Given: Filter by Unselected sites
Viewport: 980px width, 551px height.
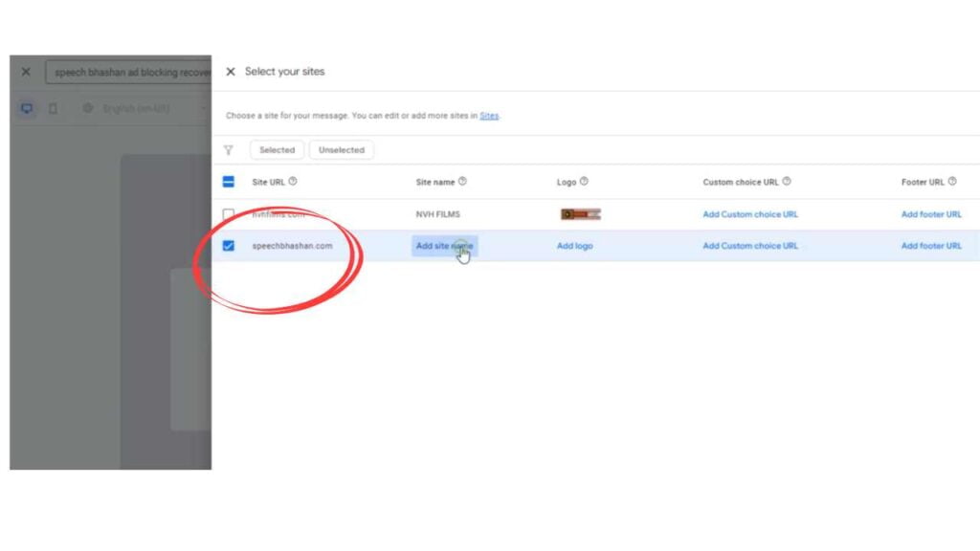Looking at the screenshot, I should (342, 150).
